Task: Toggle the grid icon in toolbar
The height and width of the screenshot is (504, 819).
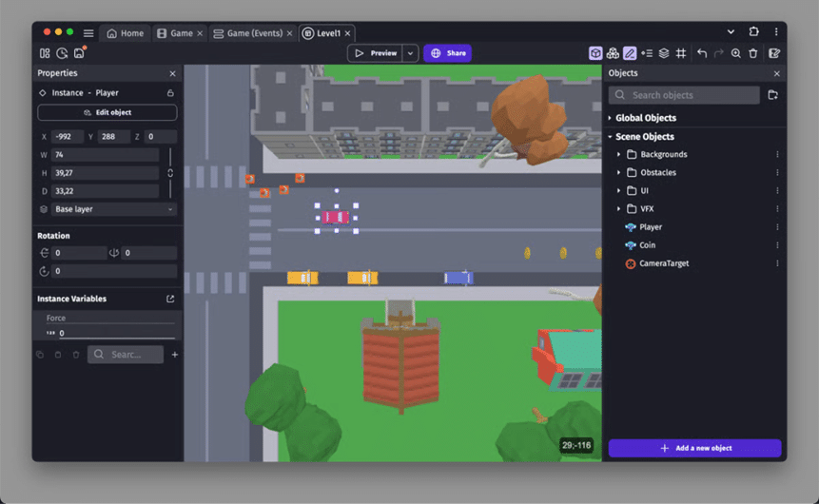Action: (x=681, y=53)
